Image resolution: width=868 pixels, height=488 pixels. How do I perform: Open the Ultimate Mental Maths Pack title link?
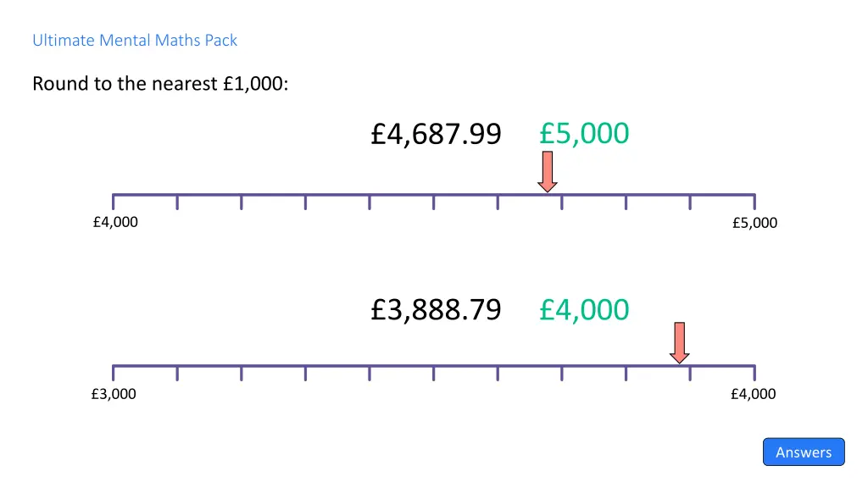point(135,40)
